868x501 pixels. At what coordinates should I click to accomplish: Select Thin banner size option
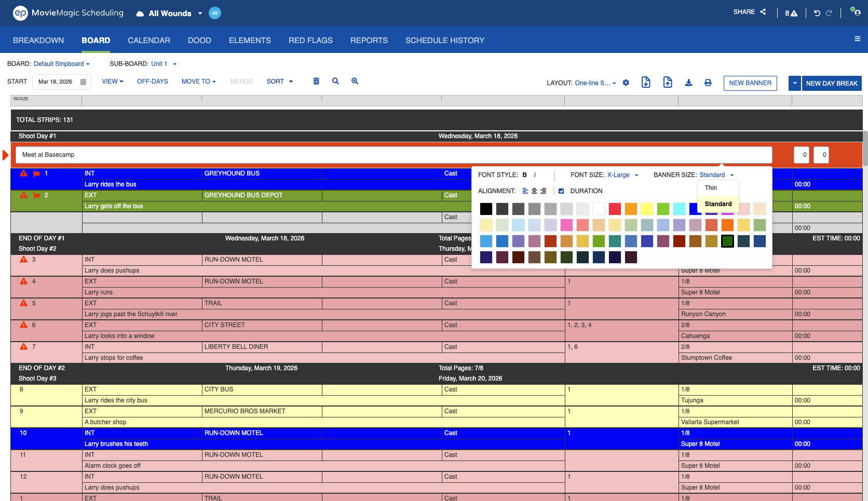point(717,188)
